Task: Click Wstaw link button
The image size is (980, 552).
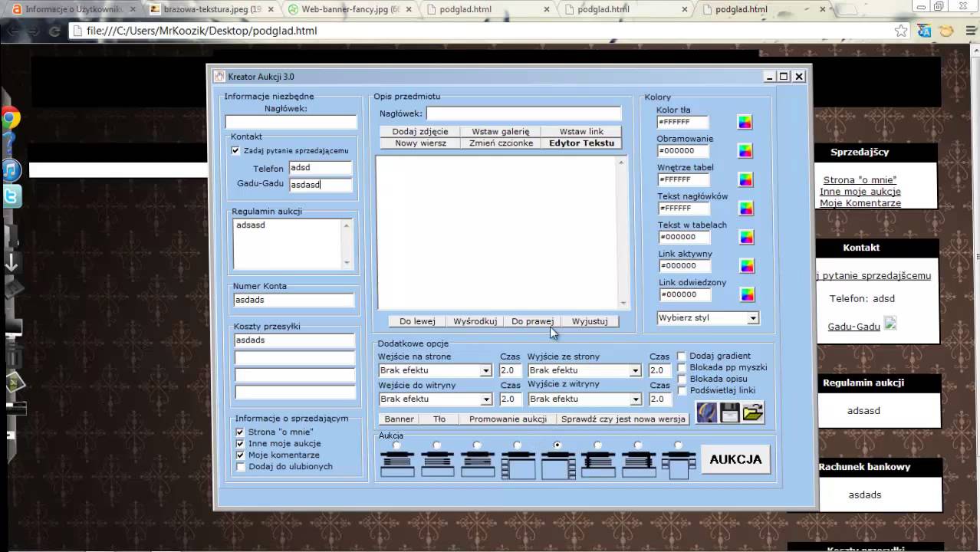Action: [581, 132]
